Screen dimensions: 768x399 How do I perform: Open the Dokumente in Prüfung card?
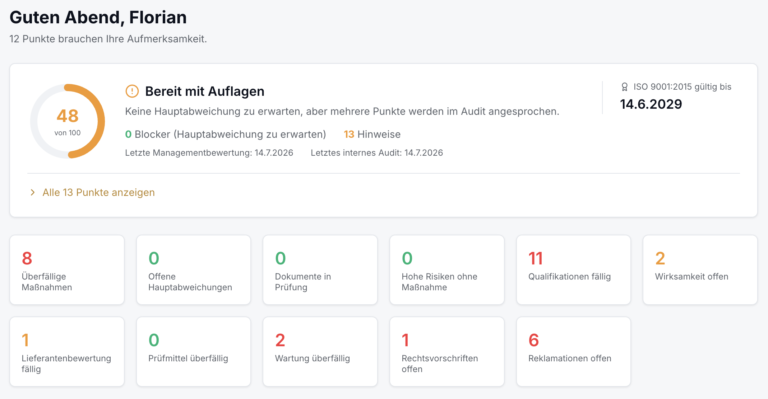coord(320,270)
